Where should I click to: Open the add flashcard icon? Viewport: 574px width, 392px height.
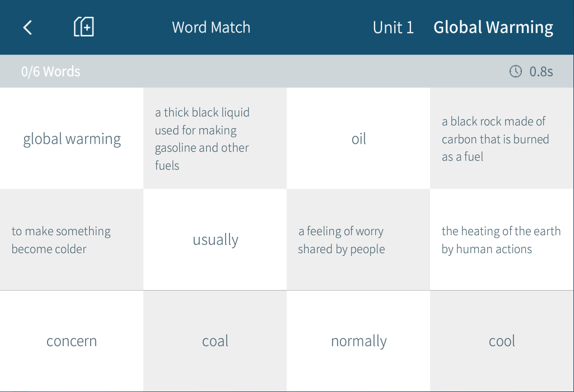pyautogui.click(x=84, y=27)
